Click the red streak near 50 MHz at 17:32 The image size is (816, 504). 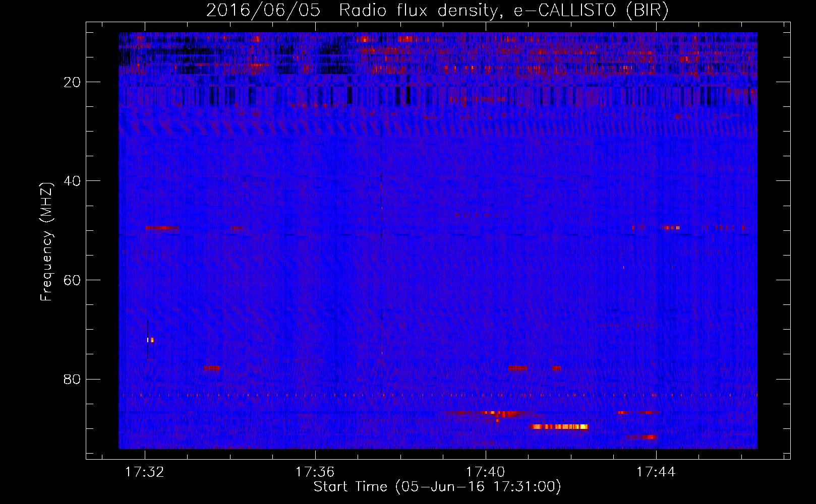click(162, 228)
